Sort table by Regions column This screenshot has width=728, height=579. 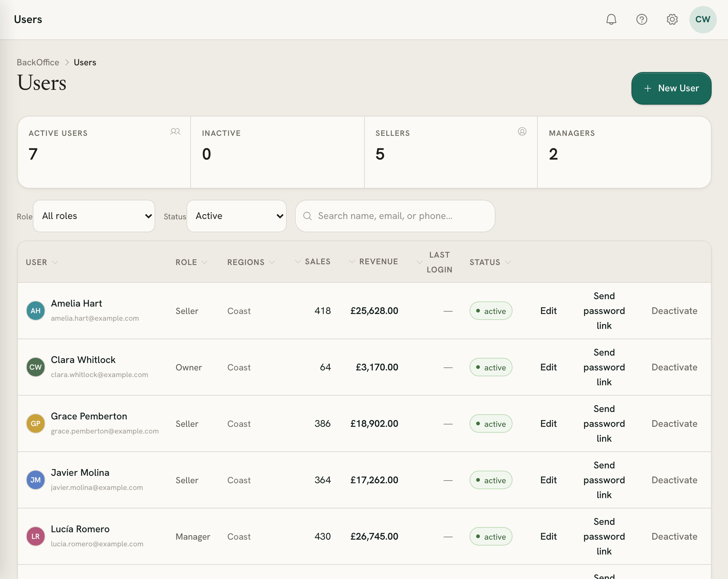pyautogui.click(x=251, y=262)
